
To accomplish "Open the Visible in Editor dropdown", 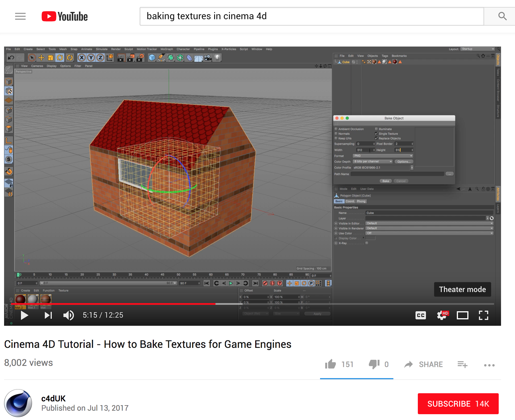I will tap(429, 223).
